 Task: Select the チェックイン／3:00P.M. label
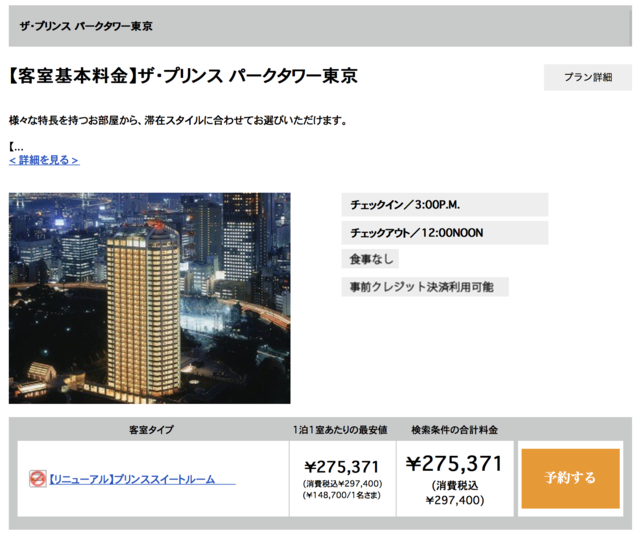point(444,204)
